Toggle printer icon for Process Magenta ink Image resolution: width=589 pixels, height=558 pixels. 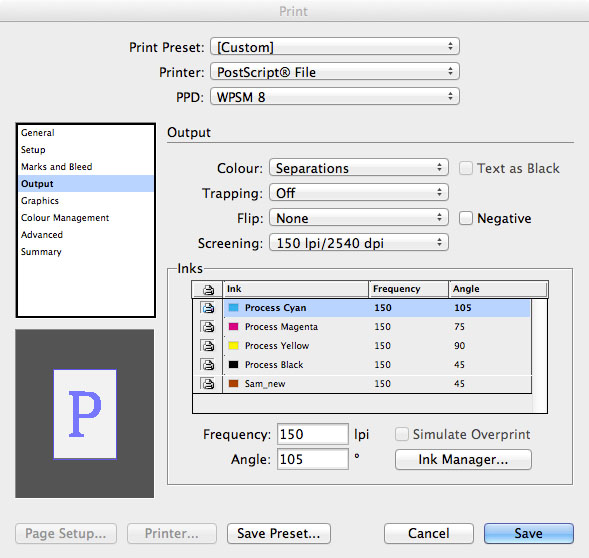[208, 327]
